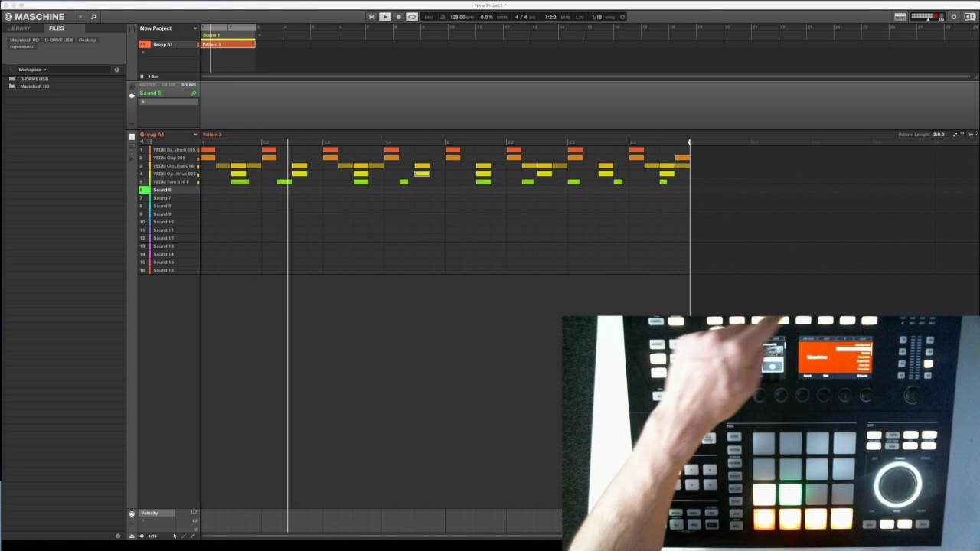
Task: Toggle the control lane icon beside Velocity
Action: coord(132,514)
